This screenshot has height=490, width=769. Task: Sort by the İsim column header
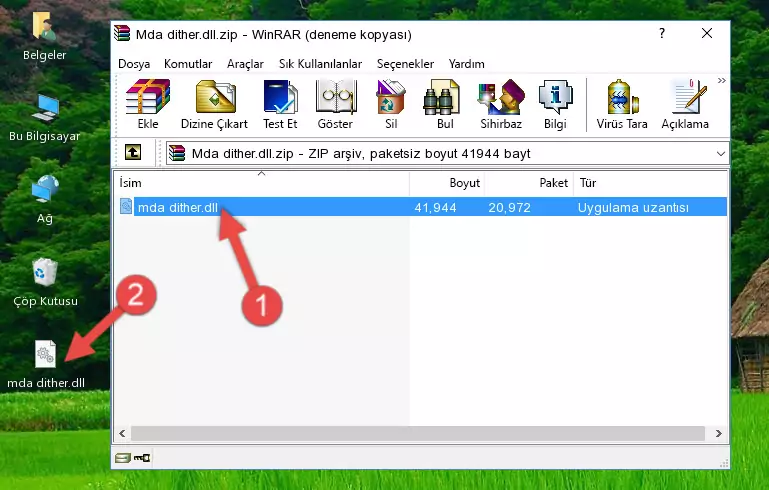click(262, 183)
